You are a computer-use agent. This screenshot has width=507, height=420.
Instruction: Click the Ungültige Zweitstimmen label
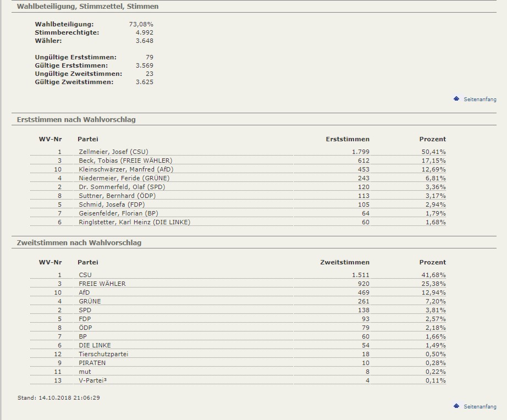coord(79,74)
